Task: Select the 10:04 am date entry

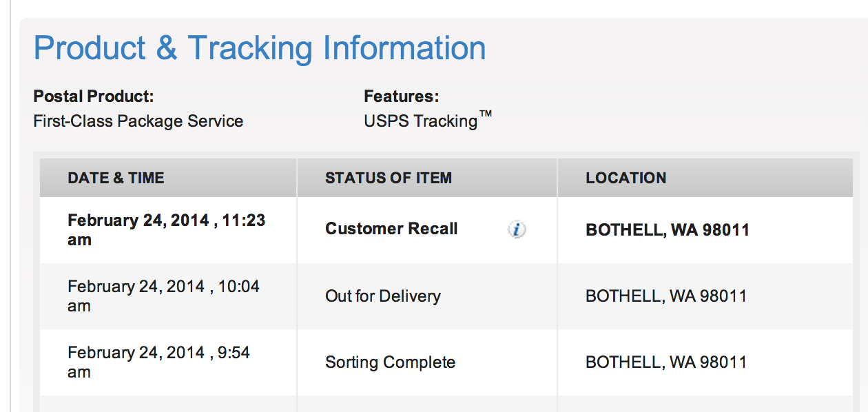Action: pos(163,296)
